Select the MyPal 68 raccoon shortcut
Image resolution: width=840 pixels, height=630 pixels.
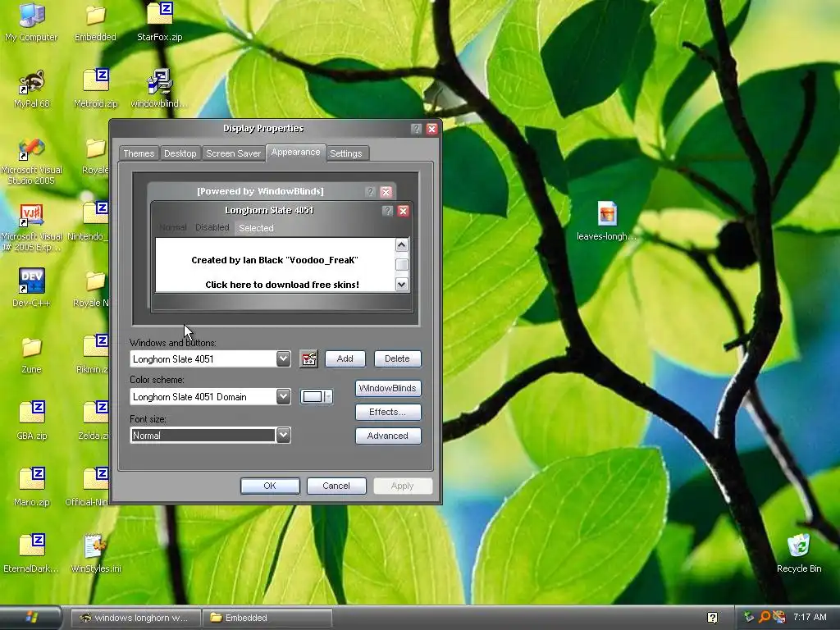click(x=31, y=89)
